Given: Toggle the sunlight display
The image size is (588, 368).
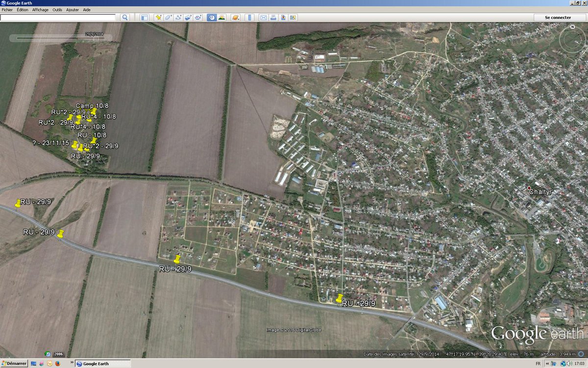Looking at the screenshot, I should click(x=222, y=17).
